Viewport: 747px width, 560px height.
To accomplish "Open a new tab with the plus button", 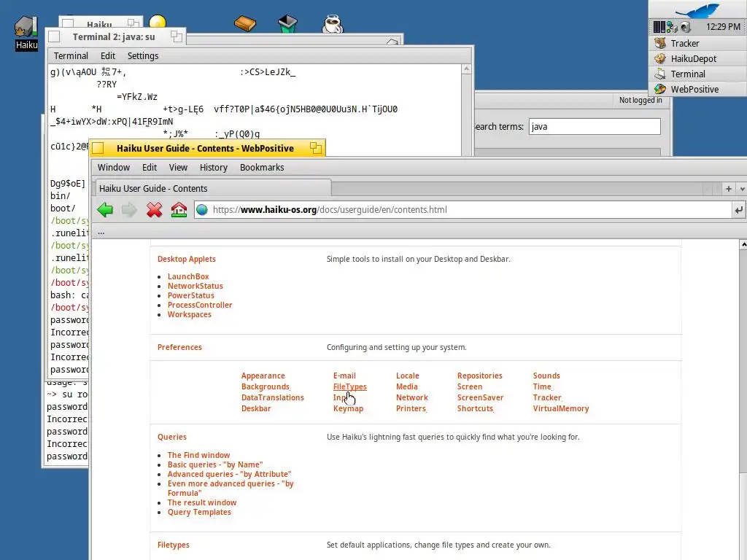I will tap(729, 189).
